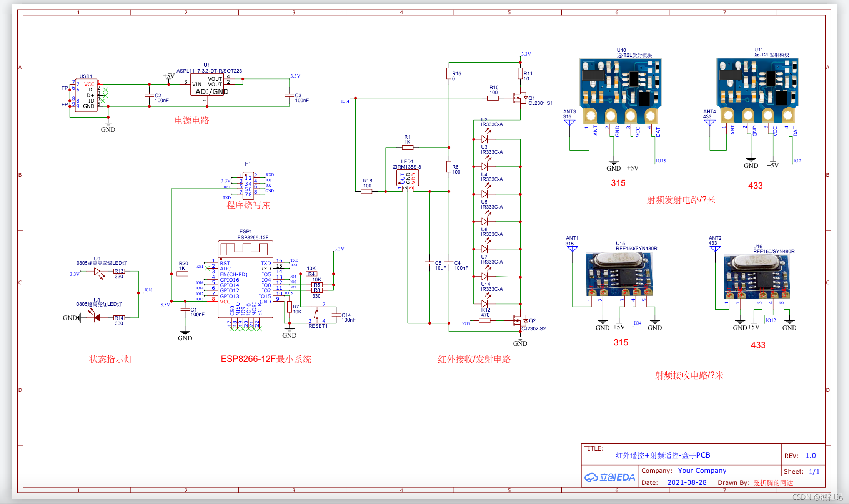Click the U15 RFE150 receiver module image
The height and width of the screenshot is (504, 849).
(x=618, y=274)
